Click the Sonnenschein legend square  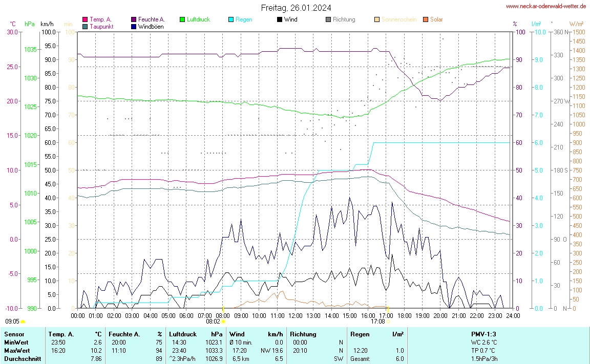pos(377,19)
